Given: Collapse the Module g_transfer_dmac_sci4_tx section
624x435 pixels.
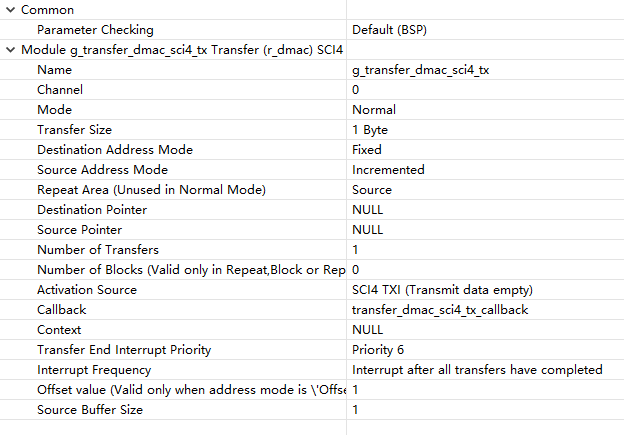Looking at the screenshot, I should pyautogui.click(x=11, y=50).
